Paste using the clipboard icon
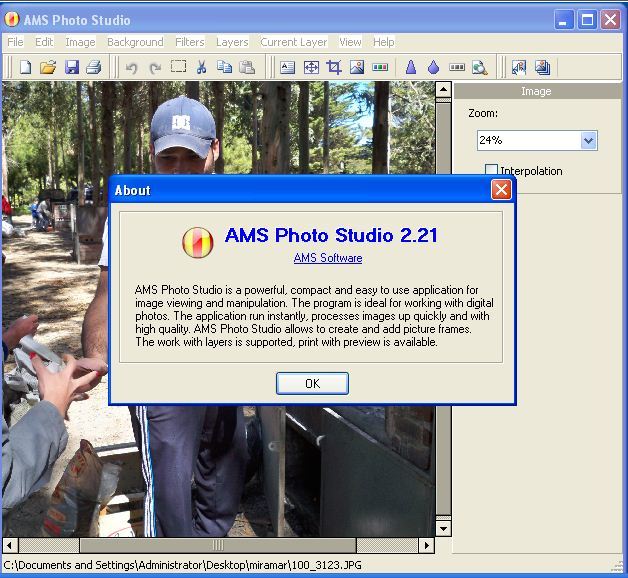Viewport: 628px width, 578px height. 247,67
